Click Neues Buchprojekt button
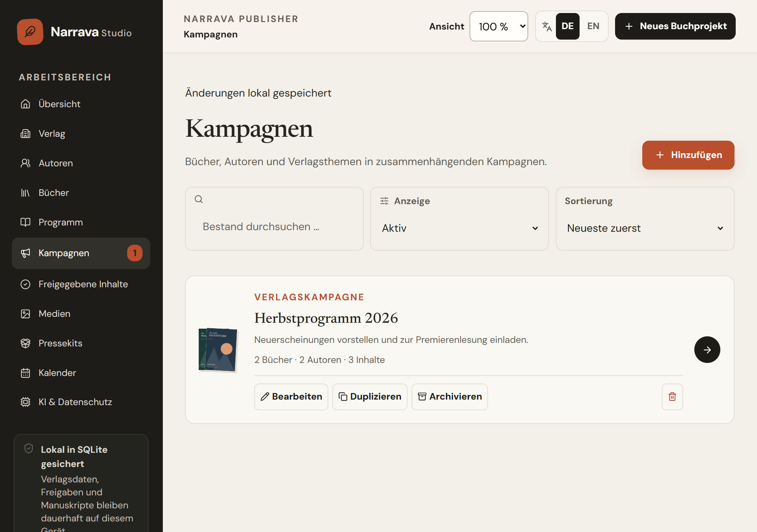Viewport: 757px width, 532px height. (675, 26)
